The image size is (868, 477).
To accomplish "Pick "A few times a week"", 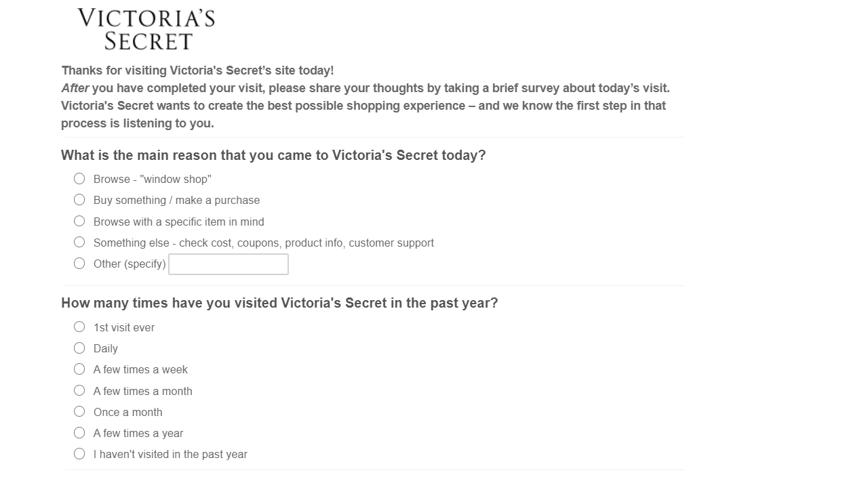I will pos(79,369).
